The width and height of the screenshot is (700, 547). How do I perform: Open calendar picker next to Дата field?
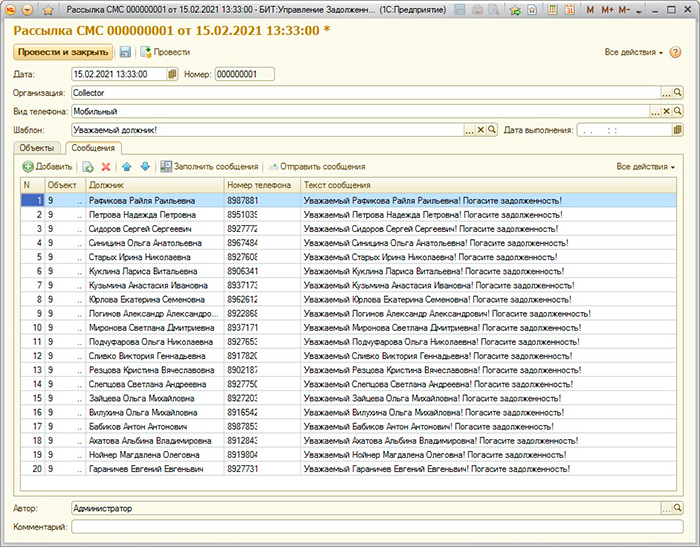point(173,74)
